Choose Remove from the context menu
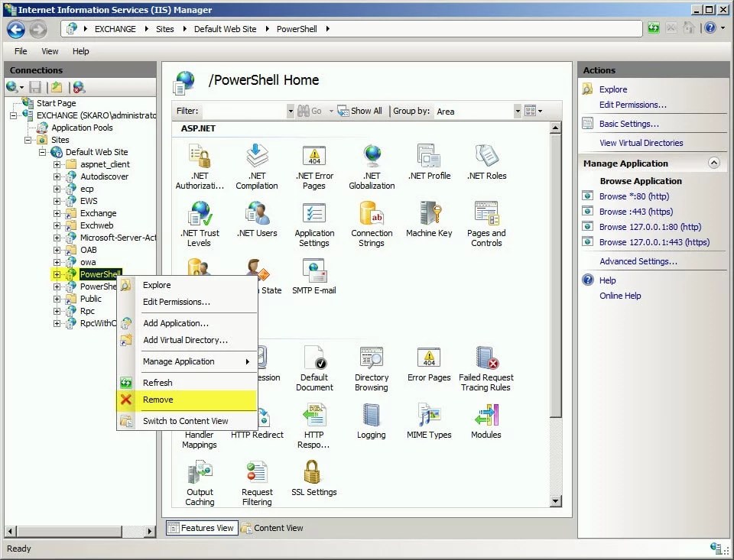This screenshot has width=734, height=560. [x=187, y=400]
